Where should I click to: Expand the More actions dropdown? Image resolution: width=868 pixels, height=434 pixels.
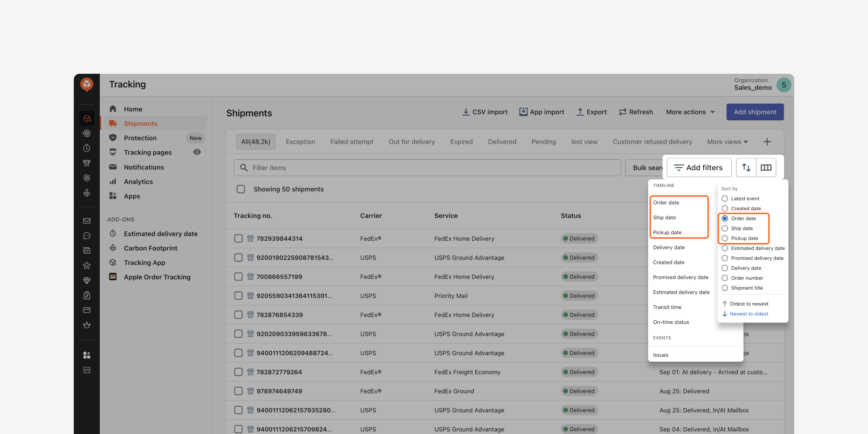coord(690,112)
